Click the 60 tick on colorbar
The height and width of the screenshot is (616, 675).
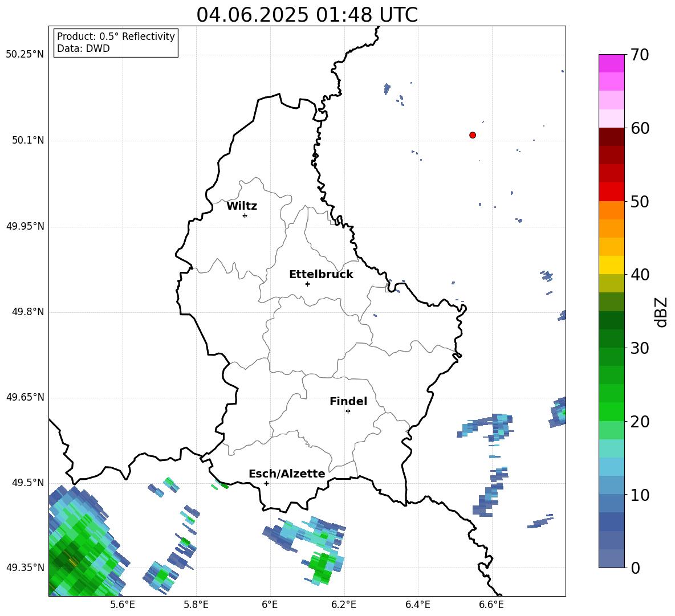click(640, 128)
